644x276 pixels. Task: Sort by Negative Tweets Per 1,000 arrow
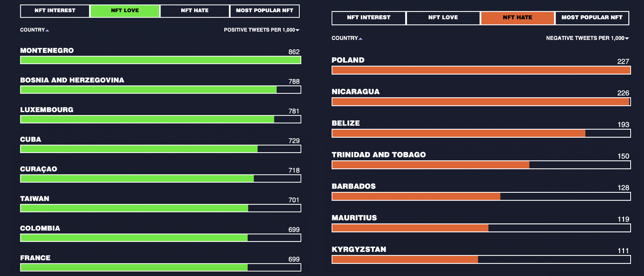click(x=627, y=39)
